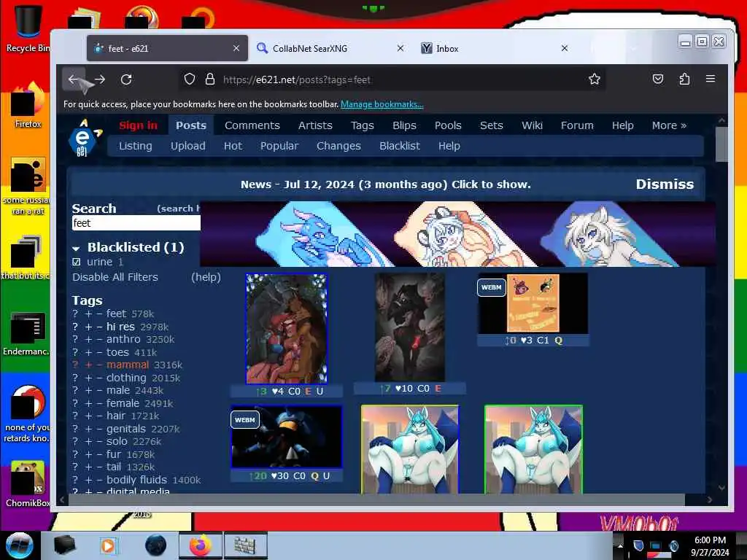Expand the 'More »' navigation menu

[669, 125]
